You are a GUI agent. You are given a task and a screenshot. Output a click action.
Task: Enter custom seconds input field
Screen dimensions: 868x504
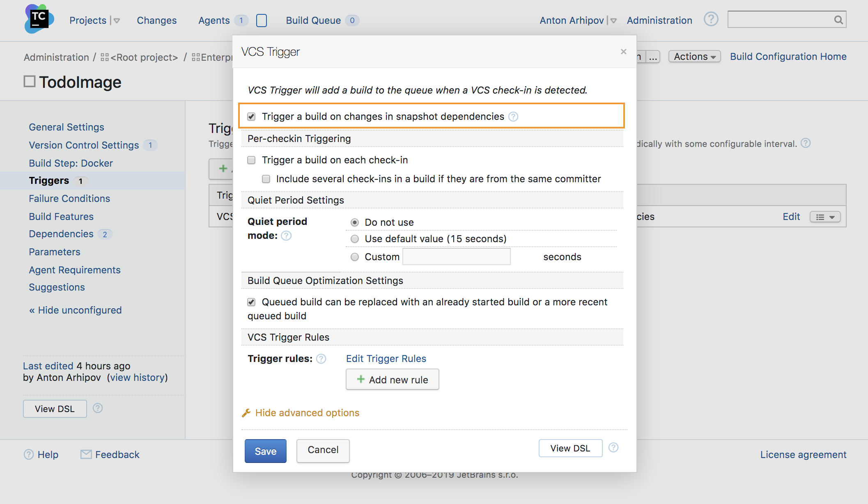457,257
